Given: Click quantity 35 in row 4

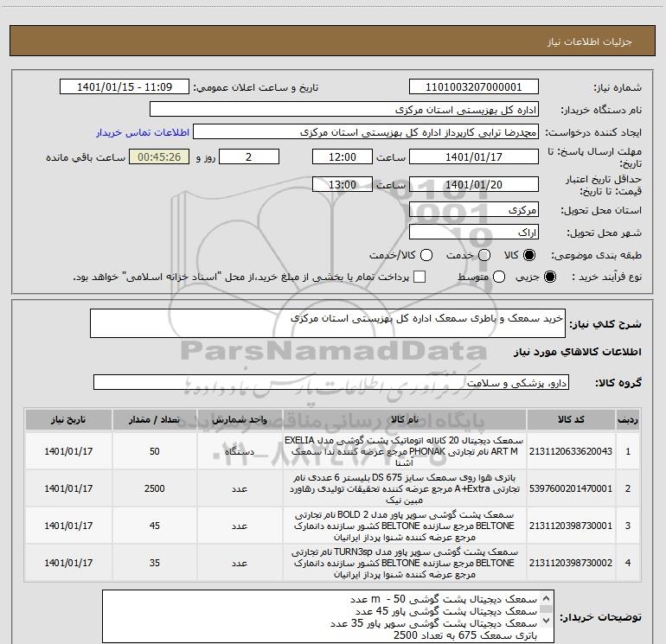Looking at the screenshot, I should click(x=154, y=563).
